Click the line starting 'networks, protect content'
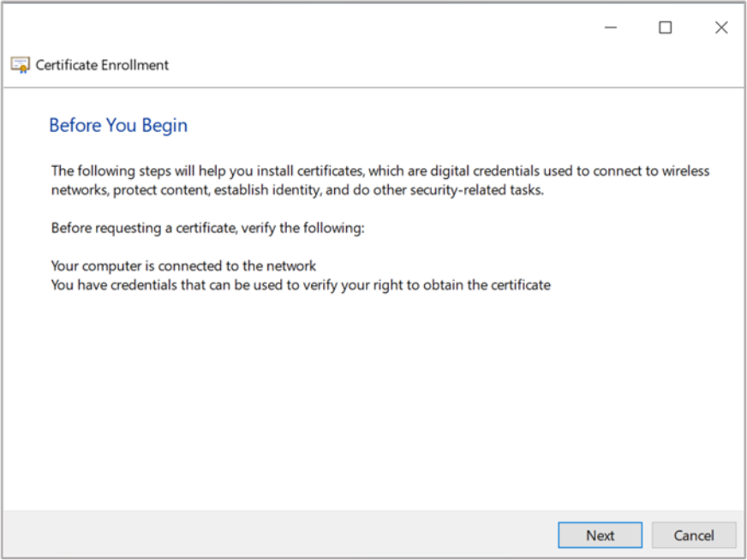Viewport: 747px width, 560px height. (x=297, y=190)
